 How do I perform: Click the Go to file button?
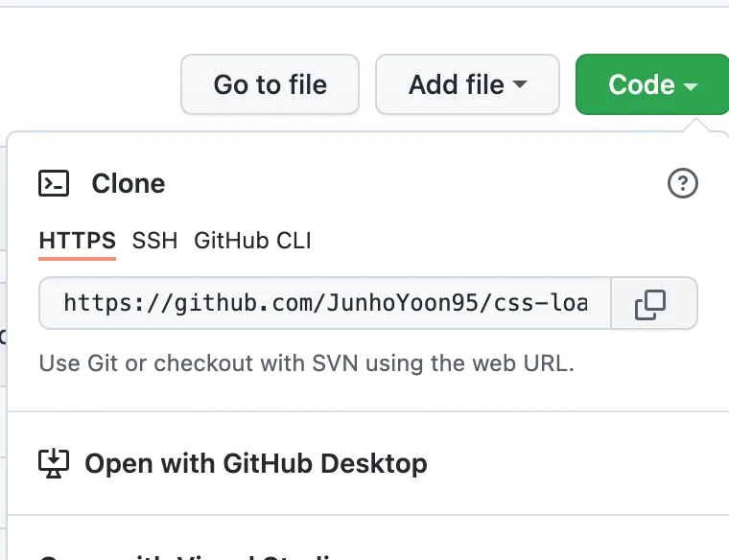point(270,84)
